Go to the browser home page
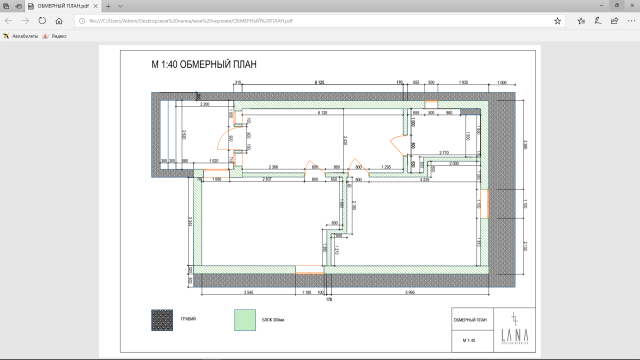The height and width of the screenshot is (360, 640). [x=59, y=21]
